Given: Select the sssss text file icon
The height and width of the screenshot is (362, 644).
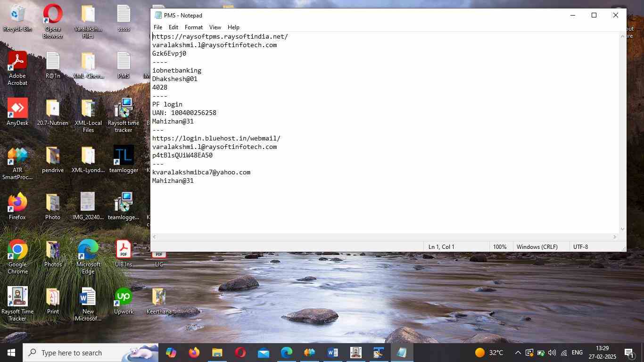Looking at the screenshot, I should [x=124, y=19].
